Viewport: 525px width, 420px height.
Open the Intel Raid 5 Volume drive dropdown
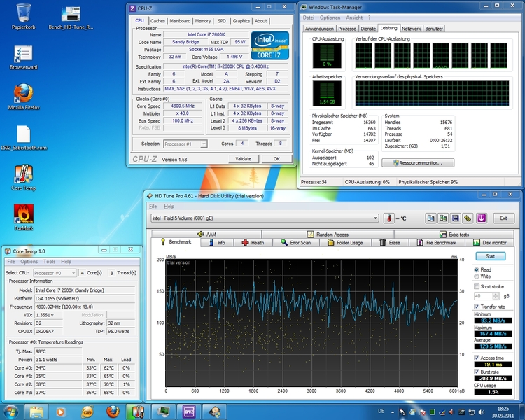265,218
